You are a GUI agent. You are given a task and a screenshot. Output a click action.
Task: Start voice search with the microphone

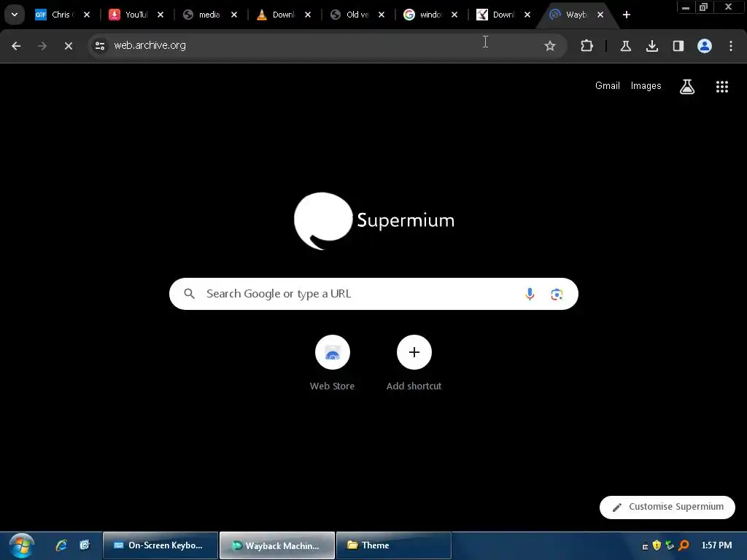point(530,294)
